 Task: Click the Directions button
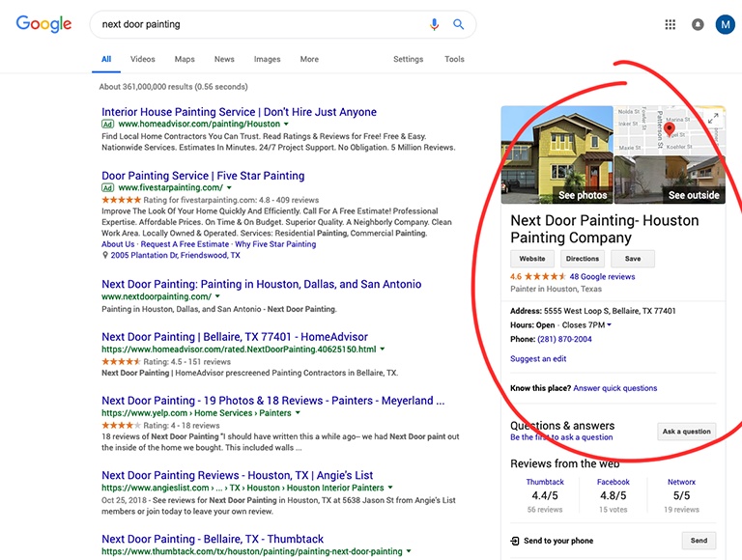pyautogui.click(x=583, y=259)
